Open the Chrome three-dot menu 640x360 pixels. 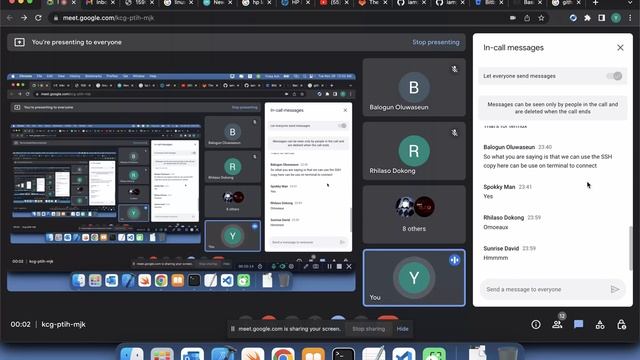click(x=630, y=18)
